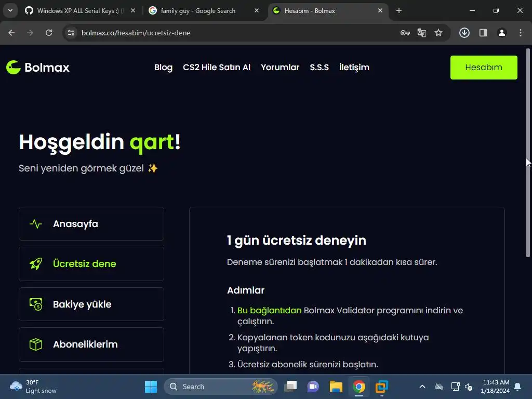Click the rocket icon beside Ücretsiz dene
This screenshot has height=399, width=532.
[x=36, y=263]
